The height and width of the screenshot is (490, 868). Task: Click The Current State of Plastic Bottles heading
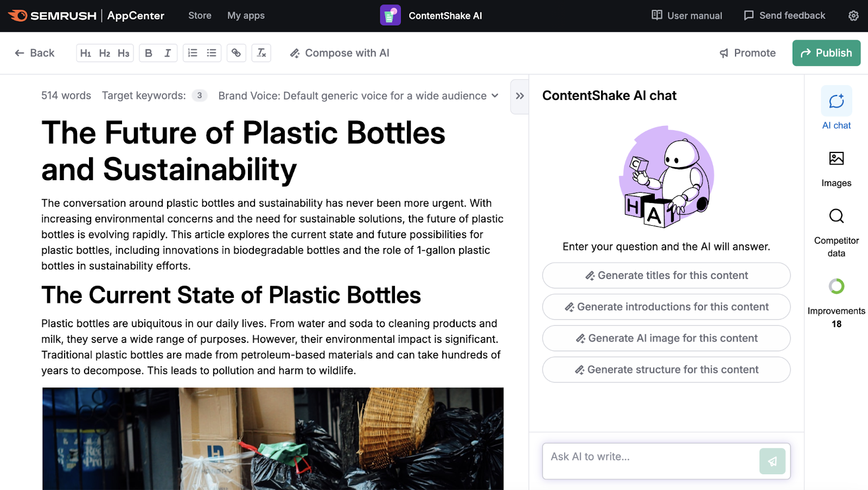231,295
